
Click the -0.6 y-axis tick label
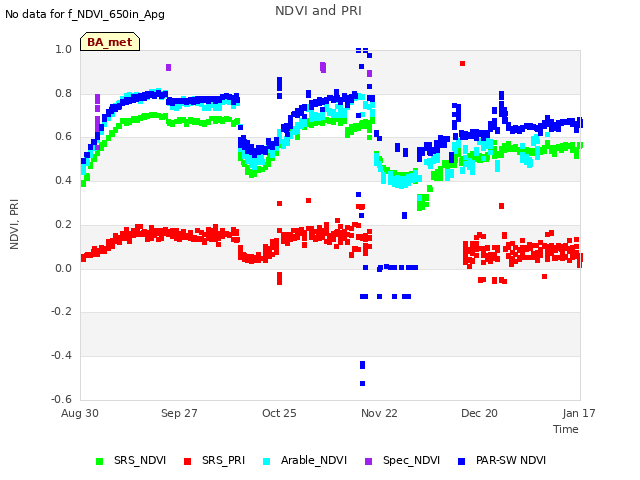point(61,399)
